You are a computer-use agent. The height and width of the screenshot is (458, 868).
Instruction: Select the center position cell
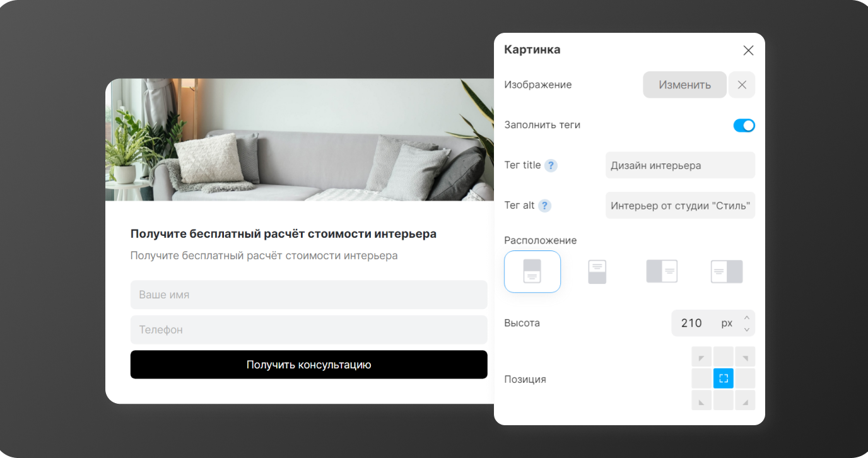click(x=724, y=379)
